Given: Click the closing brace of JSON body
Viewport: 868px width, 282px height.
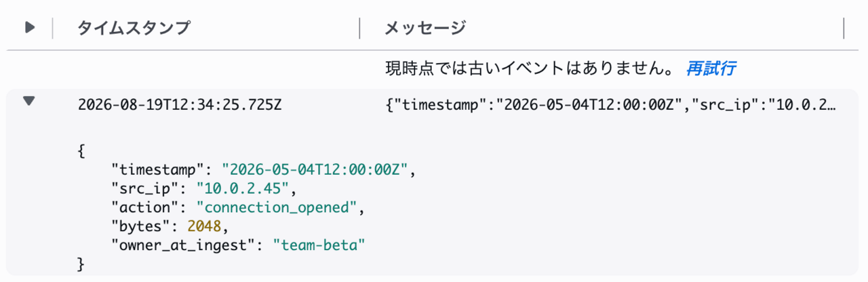Looking at the screenshot, I should (x=82, y=263).
